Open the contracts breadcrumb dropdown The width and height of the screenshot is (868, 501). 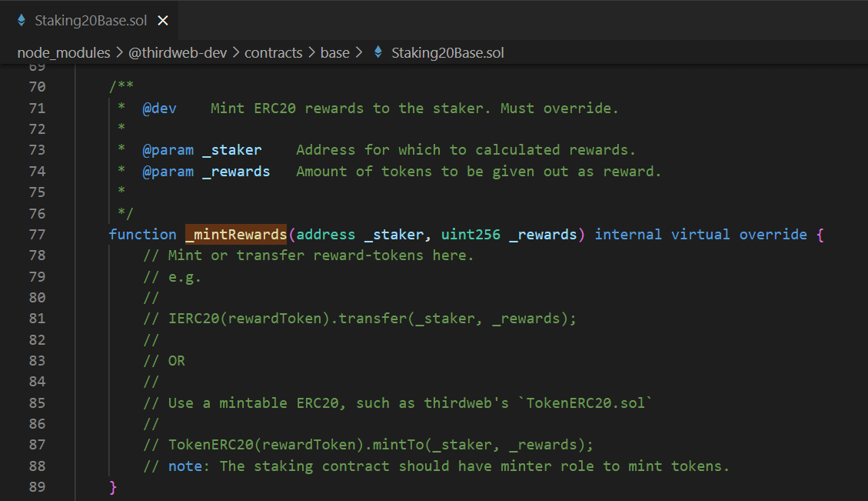pyautogui.click(x=273, y=52)
